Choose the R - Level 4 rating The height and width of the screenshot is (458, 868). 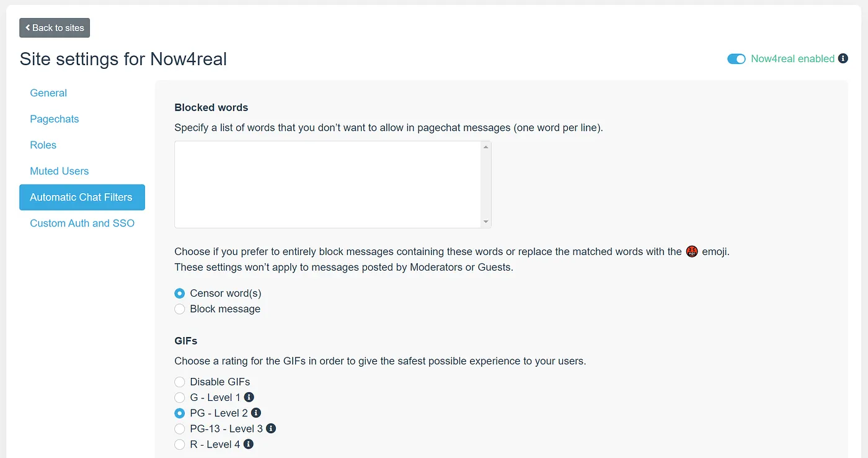180,444
